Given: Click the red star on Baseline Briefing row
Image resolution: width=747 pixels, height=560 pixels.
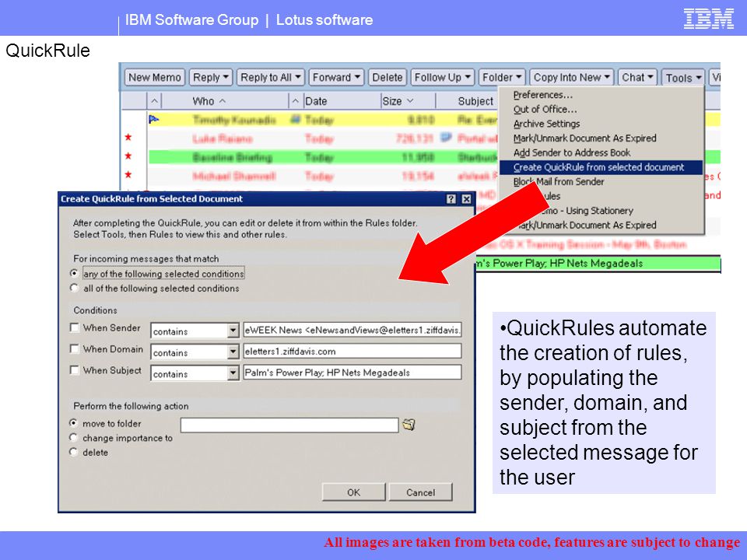Looking at the screenshot, I should tap(128, 156).
